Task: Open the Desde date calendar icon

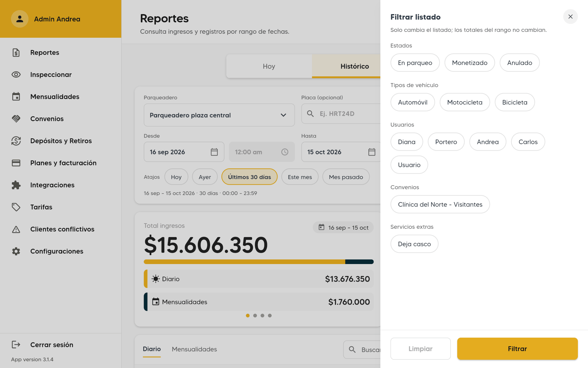Action: click(x=214, y=152)
